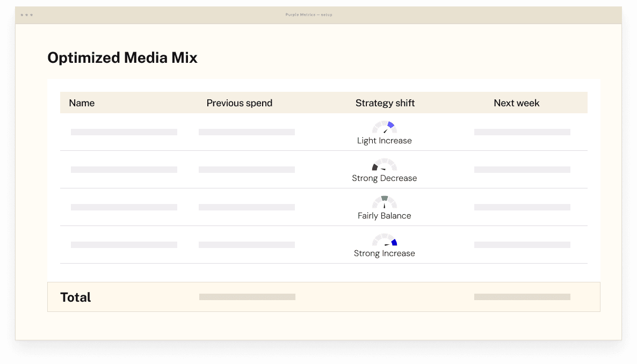The width and height of the screenshot is (637, 364).
Task: Click next week placeholder in Total row
Action: [x=522, y=297]
